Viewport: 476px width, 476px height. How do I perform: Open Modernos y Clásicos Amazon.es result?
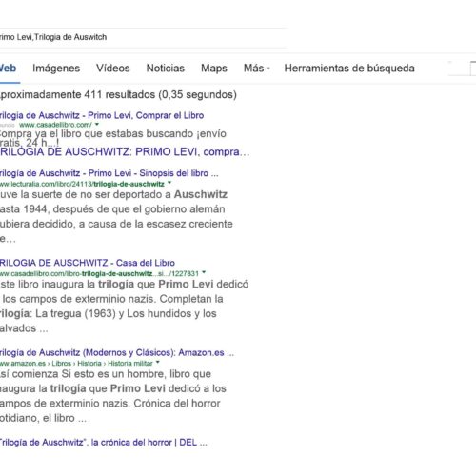coord(117,352)
